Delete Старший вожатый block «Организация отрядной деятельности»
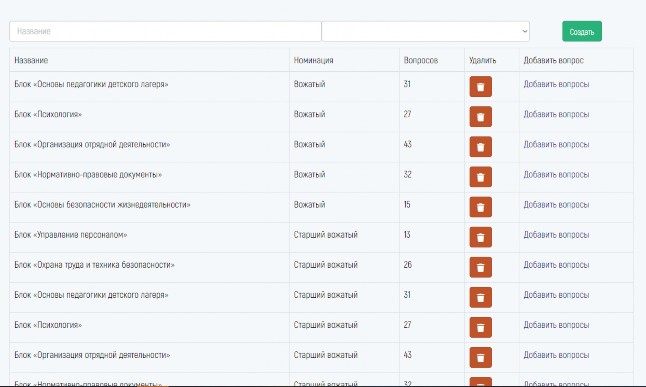The image size is (646, 387). point(480,357)
